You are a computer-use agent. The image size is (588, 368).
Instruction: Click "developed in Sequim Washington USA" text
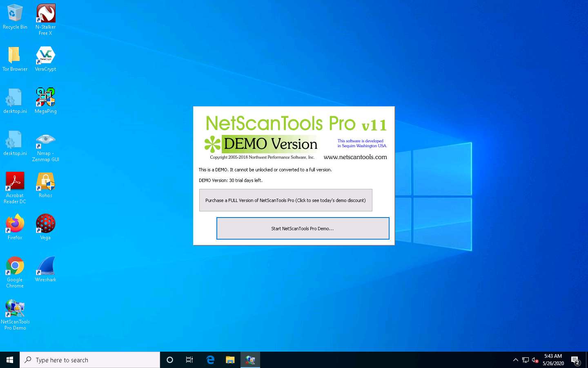pyautogui.click(x=362, y=143)
